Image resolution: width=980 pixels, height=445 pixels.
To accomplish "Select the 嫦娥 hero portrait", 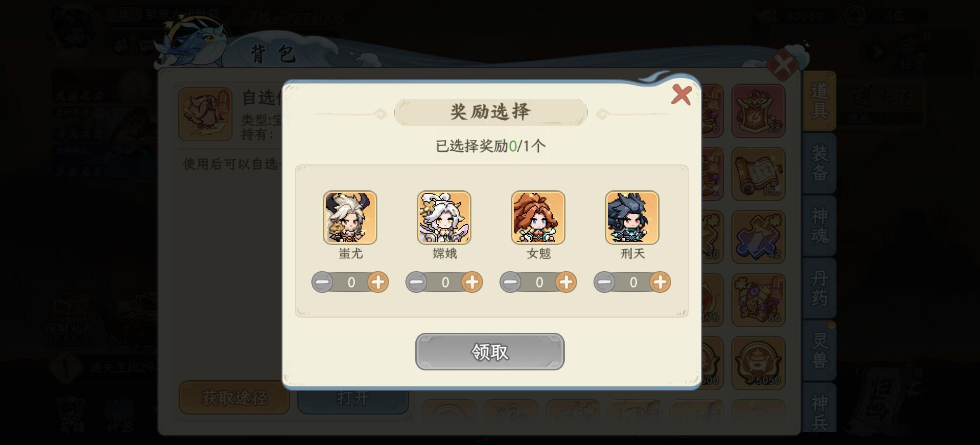I will 444,218.
